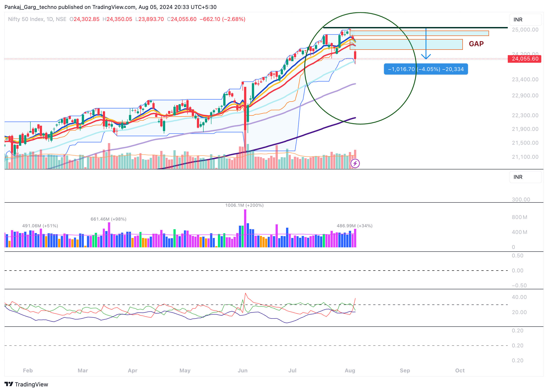
Task: Click the TradingView logo icon
Action: point(9,384)
